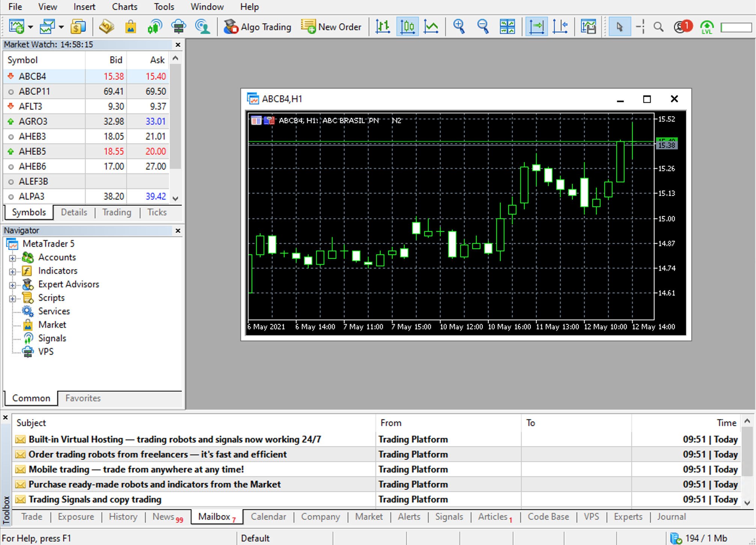Switch chart to Candlesticks type
Image resolution: width=756 pixels, height=545 pixels.
[407, 27]
